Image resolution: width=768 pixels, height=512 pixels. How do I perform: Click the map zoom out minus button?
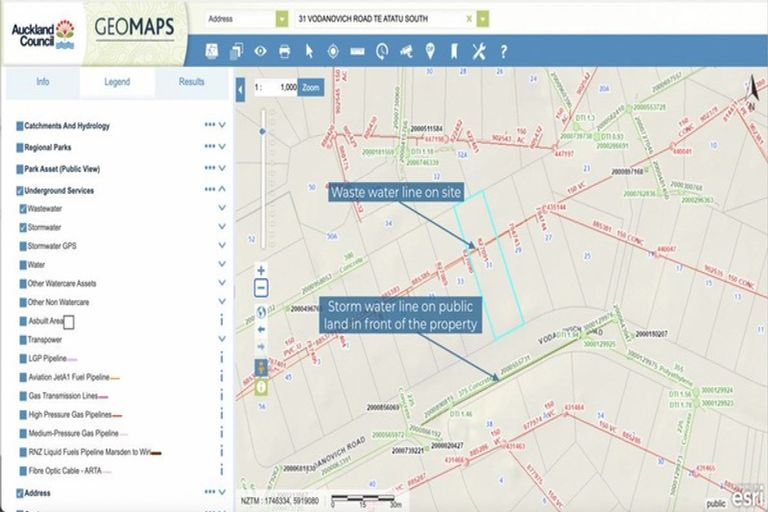(261, 288)
